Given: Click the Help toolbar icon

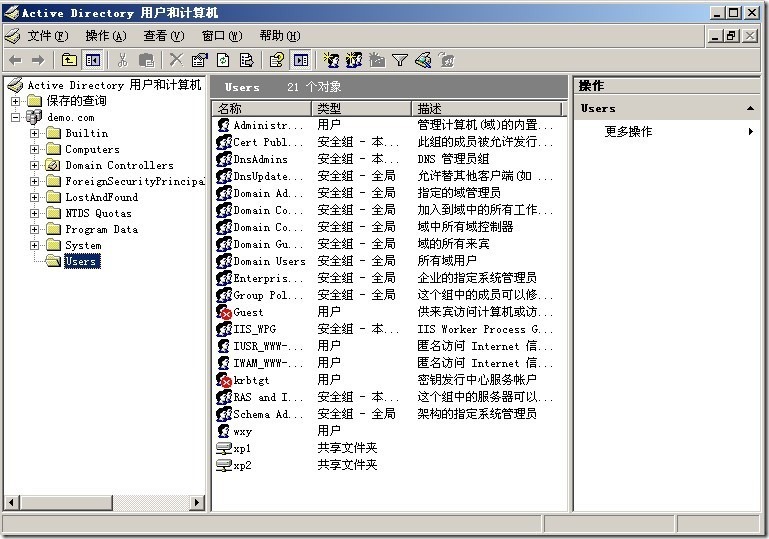Looking at the screenshot, I should [277, 60].
